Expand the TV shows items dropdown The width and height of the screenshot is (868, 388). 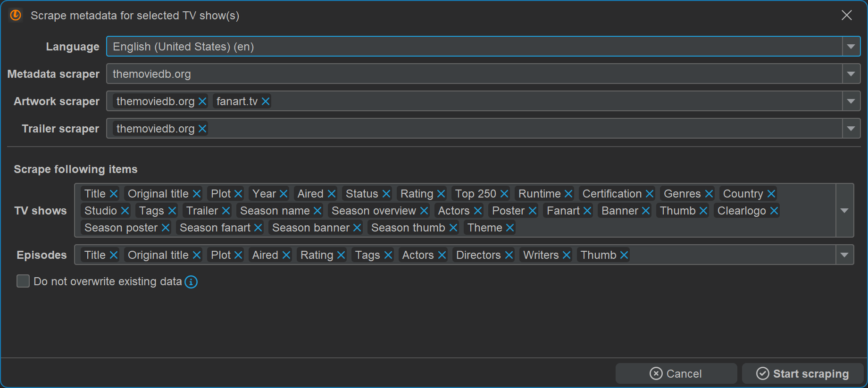pos(844,211)
